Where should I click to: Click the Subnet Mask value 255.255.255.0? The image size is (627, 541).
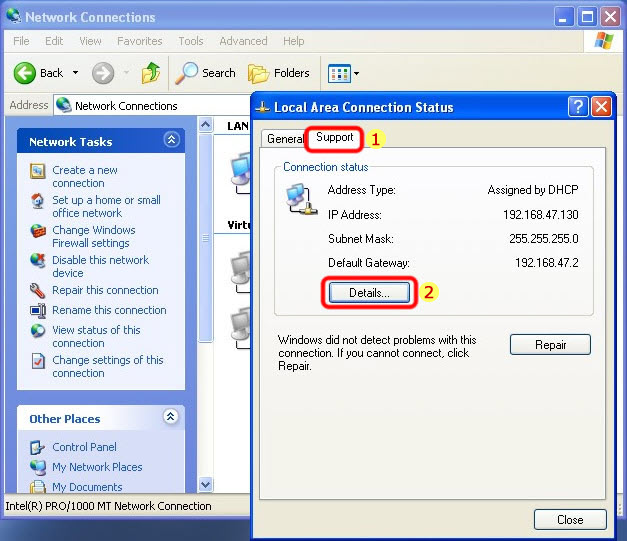click(x=544, y=239)
